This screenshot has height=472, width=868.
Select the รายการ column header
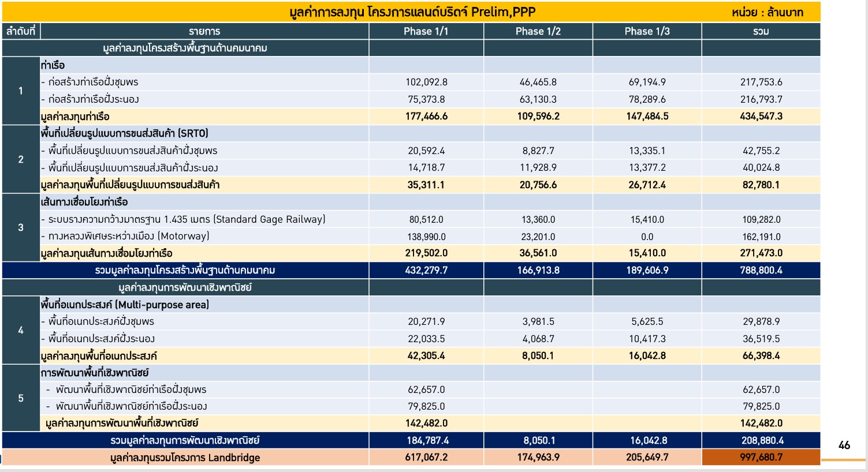pos(204,31)
